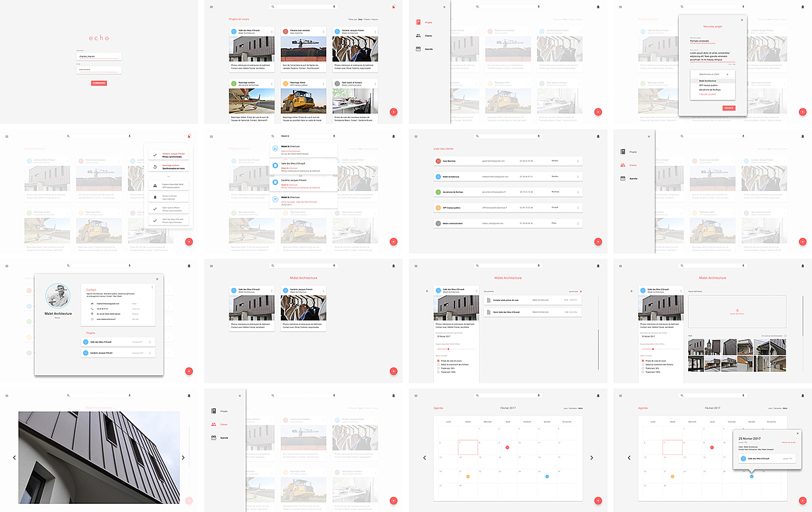Screen dimensions: 812x512
Task: Click the Ajouter des fichiers upload icon
Action: [x=736, y=310]
